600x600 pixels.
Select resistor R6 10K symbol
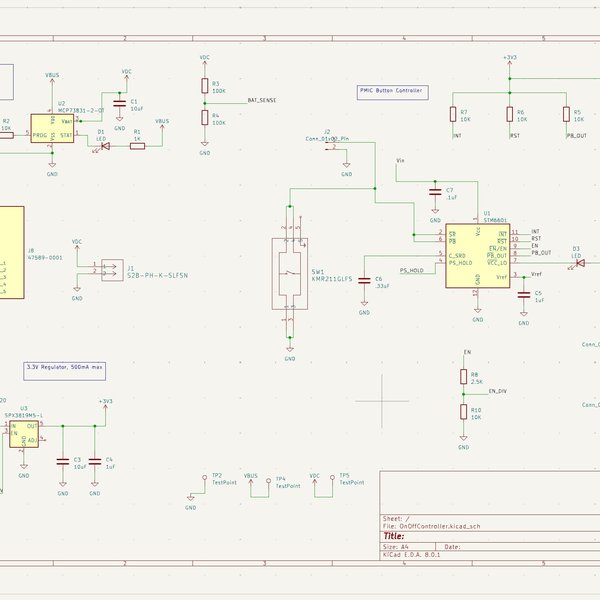pos(509,114)
